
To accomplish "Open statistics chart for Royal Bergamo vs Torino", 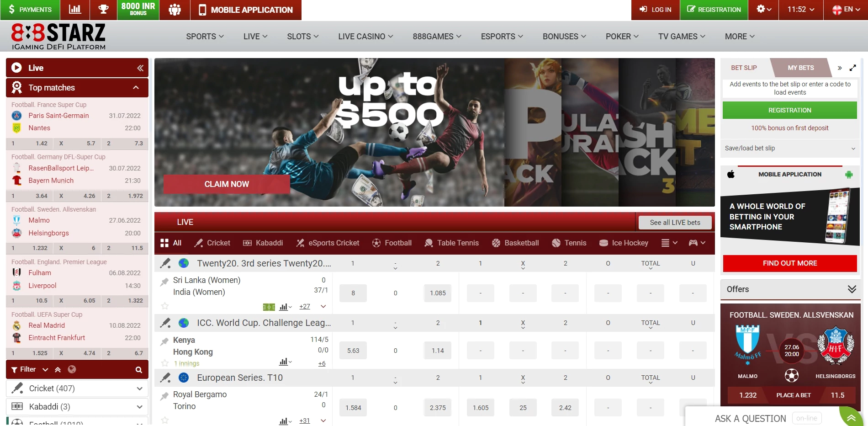I will (285, 421).
